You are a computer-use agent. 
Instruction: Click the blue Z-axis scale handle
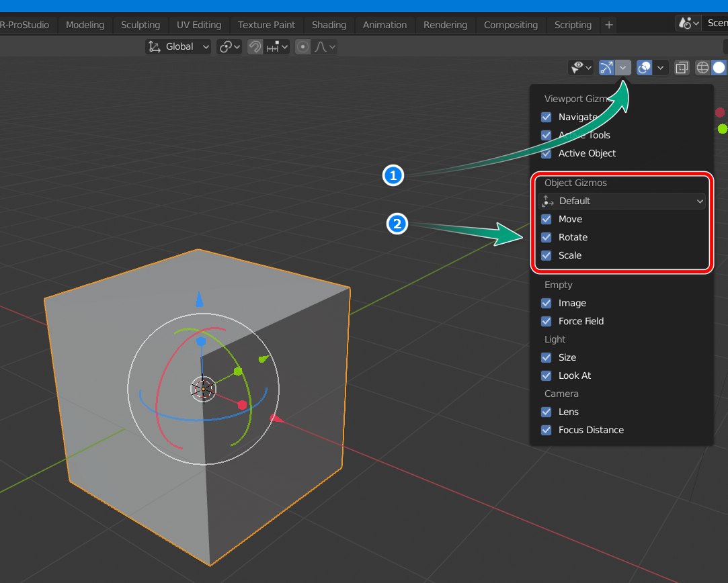click(x=201, y=341)
